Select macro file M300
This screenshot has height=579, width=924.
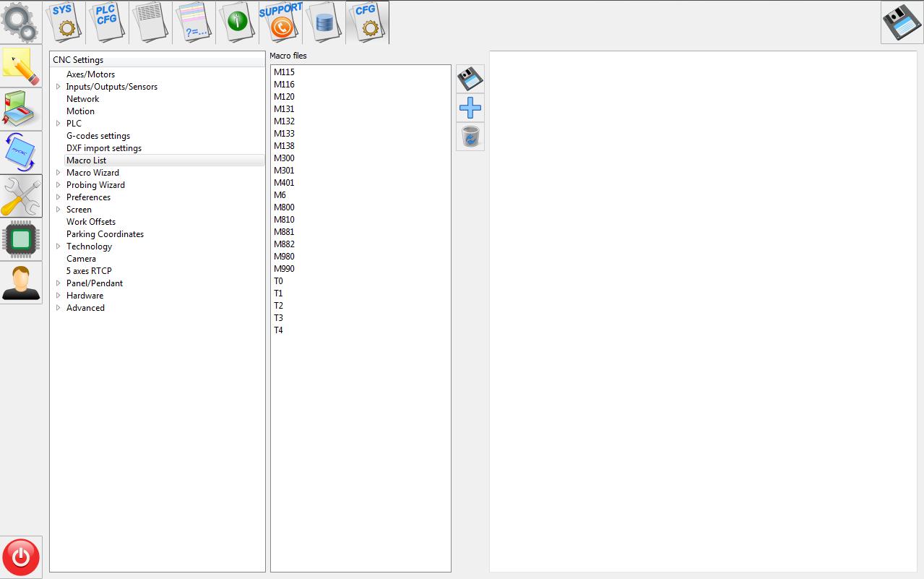click(284, 158)
